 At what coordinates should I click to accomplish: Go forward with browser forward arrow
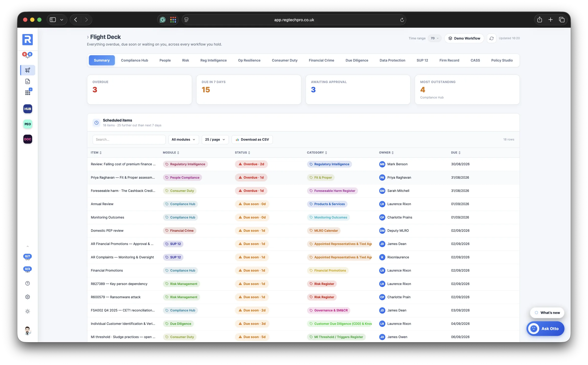[86, 20]
